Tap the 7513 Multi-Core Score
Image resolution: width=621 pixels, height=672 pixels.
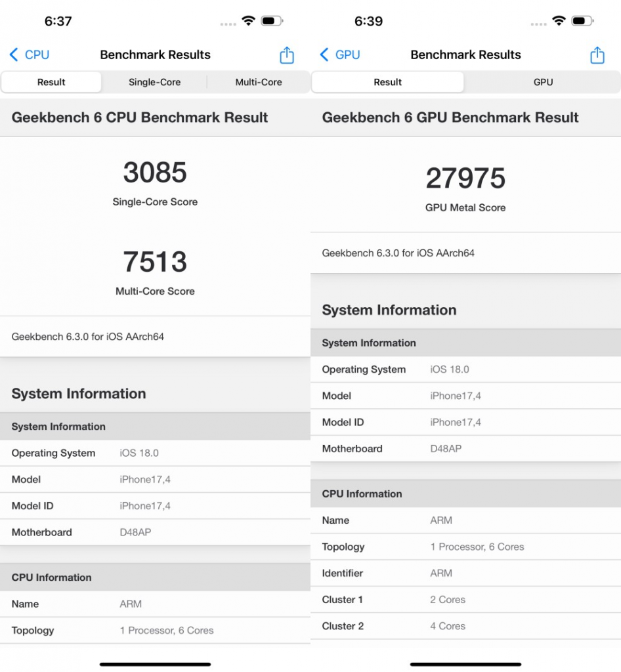pos(155,262)
